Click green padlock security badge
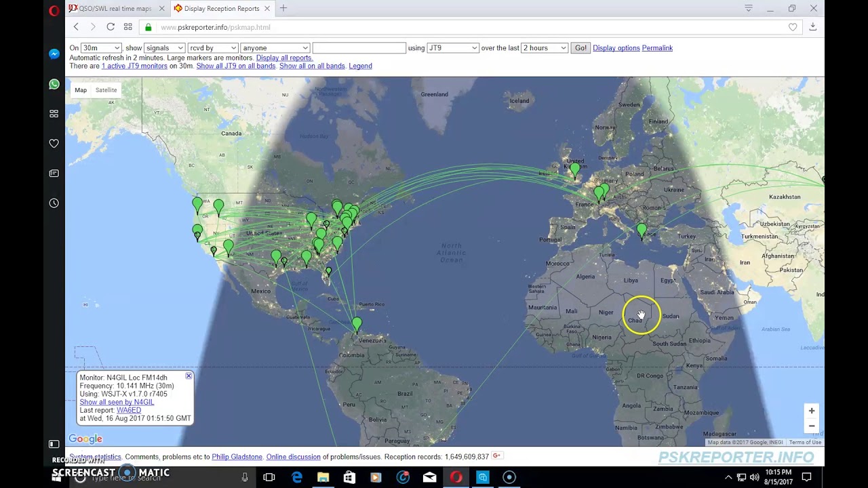868x488 pixels. coord(149,27)
